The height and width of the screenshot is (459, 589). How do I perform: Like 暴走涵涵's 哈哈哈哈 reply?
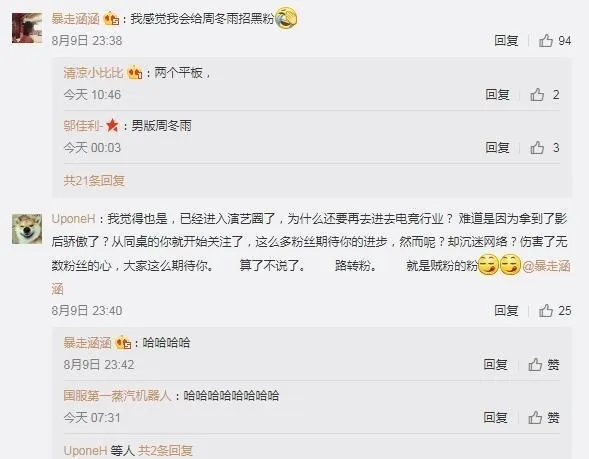pos(544,364)
